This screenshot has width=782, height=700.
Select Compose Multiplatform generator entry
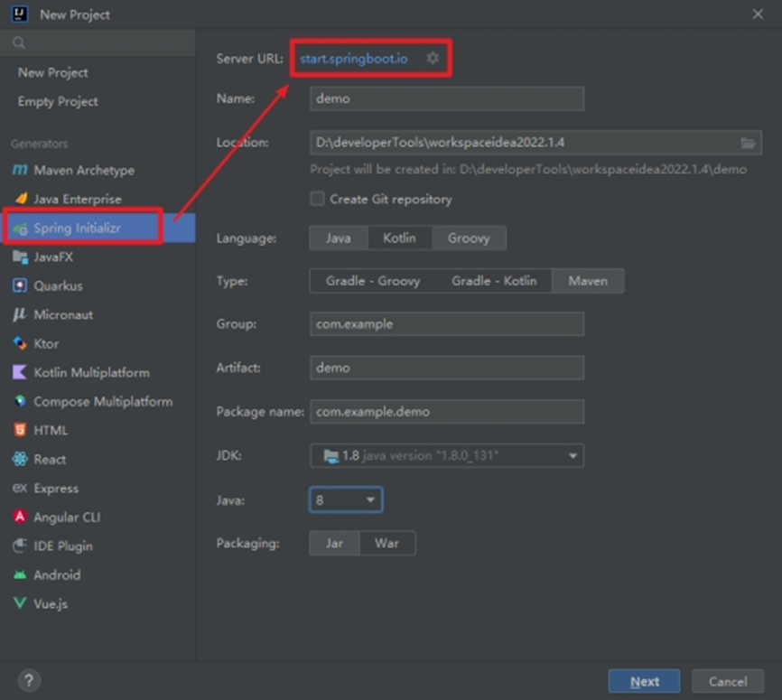pyautogui.click(x=98, y=402)
